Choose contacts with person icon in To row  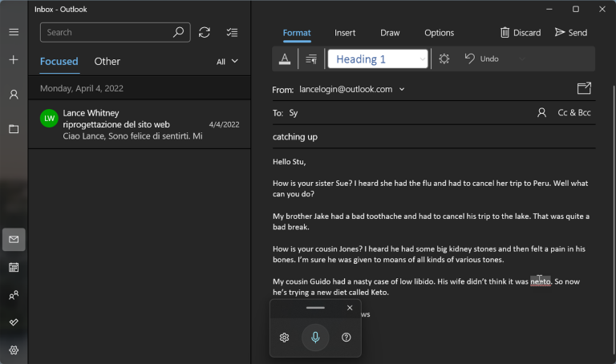(x=541, y=113)
